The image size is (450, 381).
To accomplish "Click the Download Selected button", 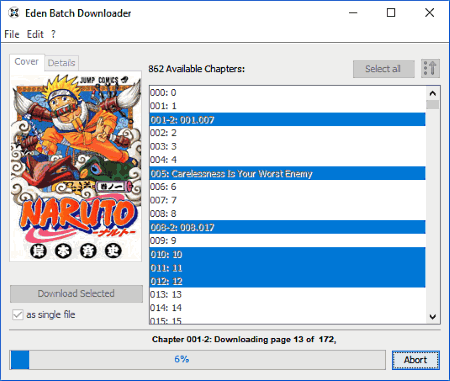I will tap(76, 294).
